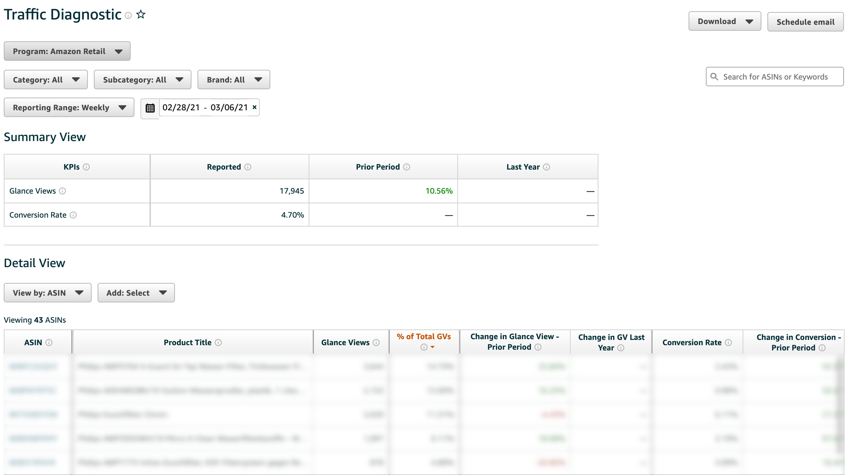The image size is (868, 475).
Task: Open the Category: All filter
Action: point(45,80)
